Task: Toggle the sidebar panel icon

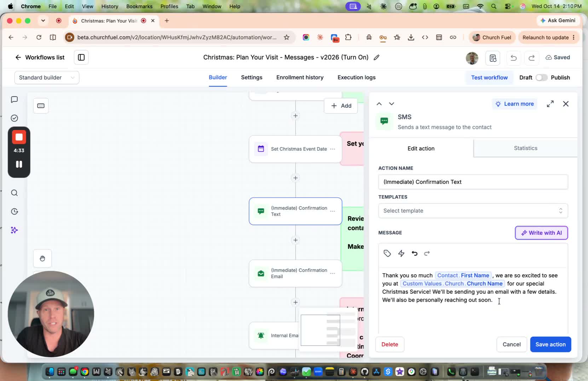Action: pyautogui.click(x=81, y=57)
